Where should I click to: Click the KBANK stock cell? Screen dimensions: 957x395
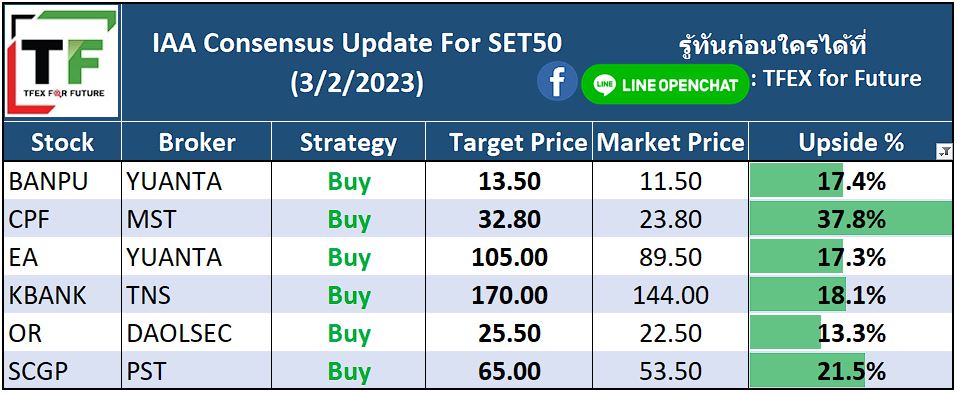pos(62,295)
